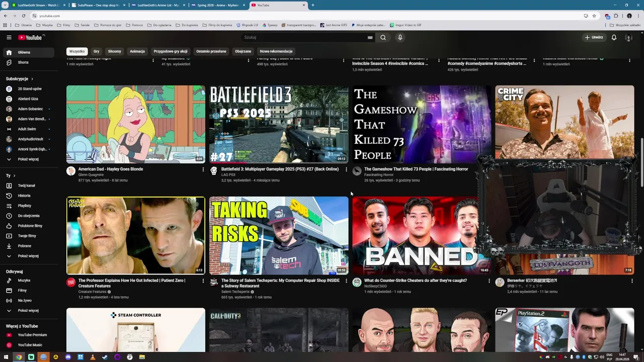Open the Windows Start menu
644x362 pixels.
6,357
